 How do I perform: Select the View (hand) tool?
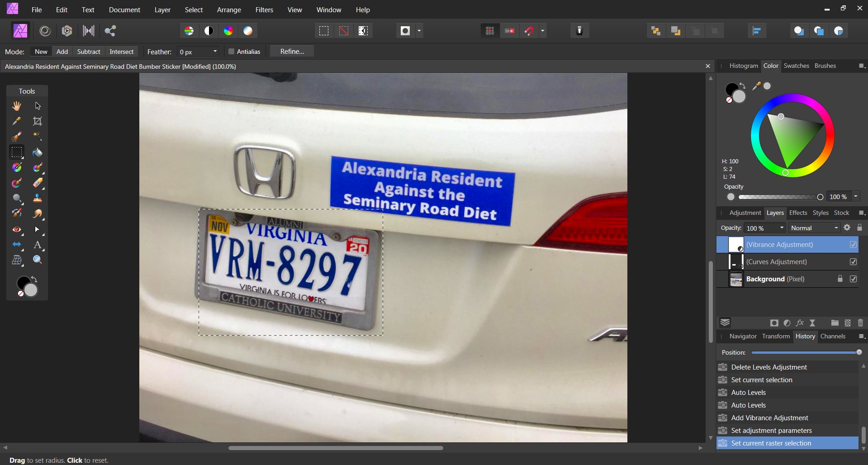[x=17, y=106]
